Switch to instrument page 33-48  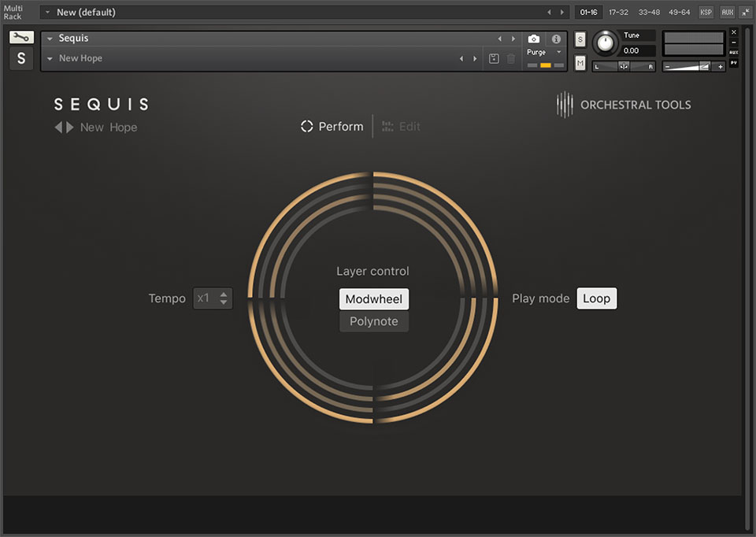pyautogui.click(x=649, y=12)
